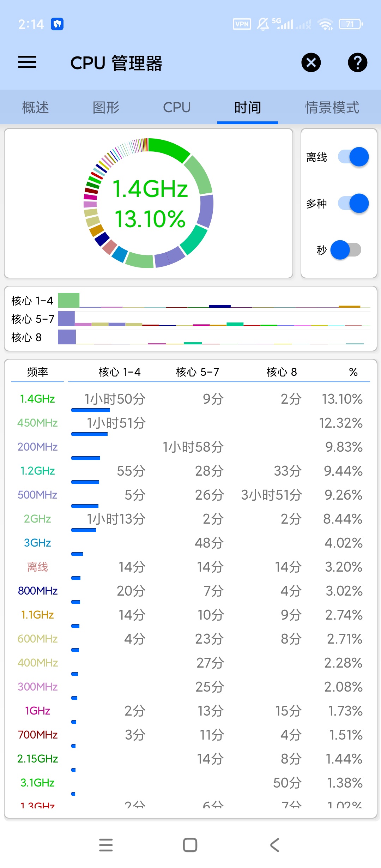Tap the 核心 1-4 column header

pyautogui.click(x=120, y=372)
